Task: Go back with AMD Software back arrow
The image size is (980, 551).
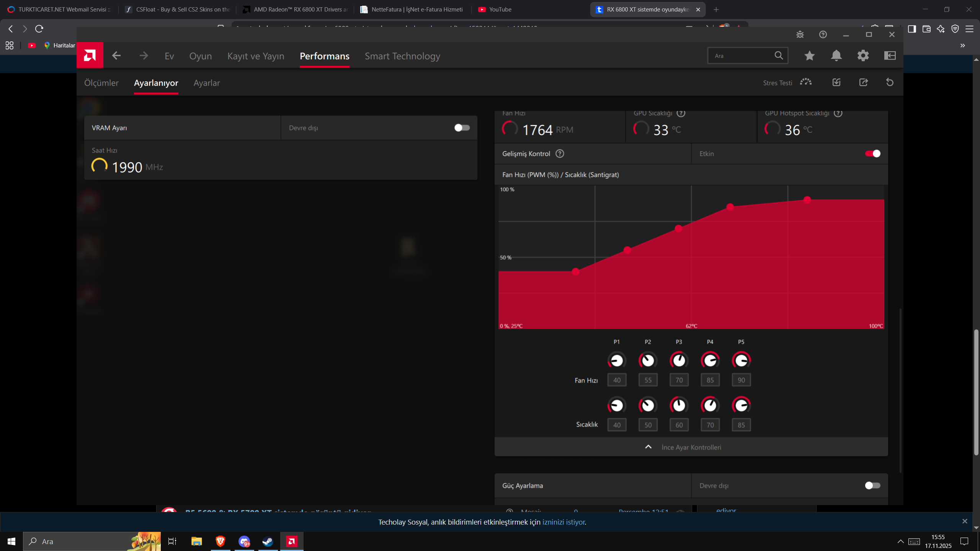Action: (116, 56)
